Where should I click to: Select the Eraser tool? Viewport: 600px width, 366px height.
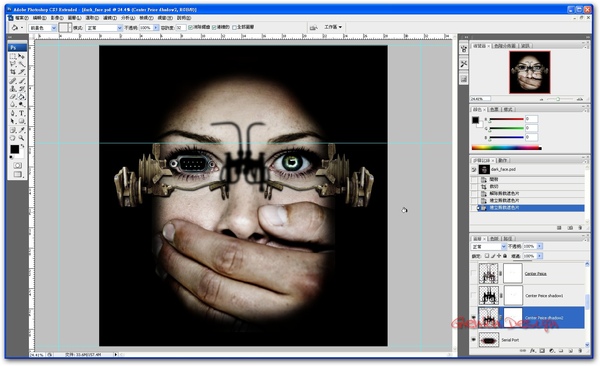13,96
